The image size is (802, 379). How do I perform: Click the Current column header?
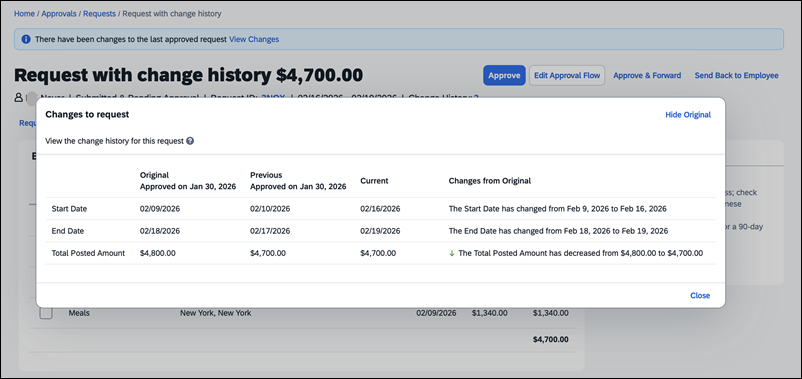[374, 181]
